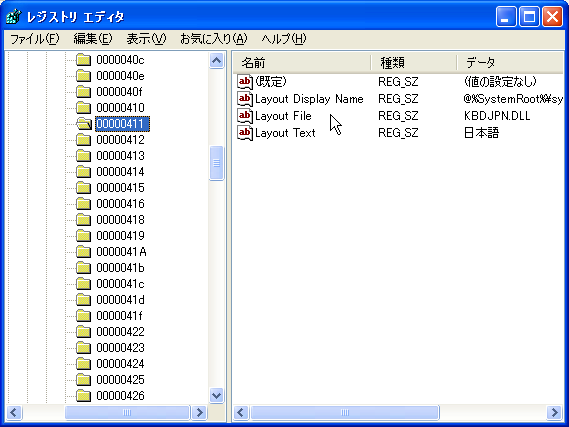The width and height of the screenshot is (569, 427).
Task: Open the お気に入り(A) menu
Action: pyautogui.click(x=214, y=39)
